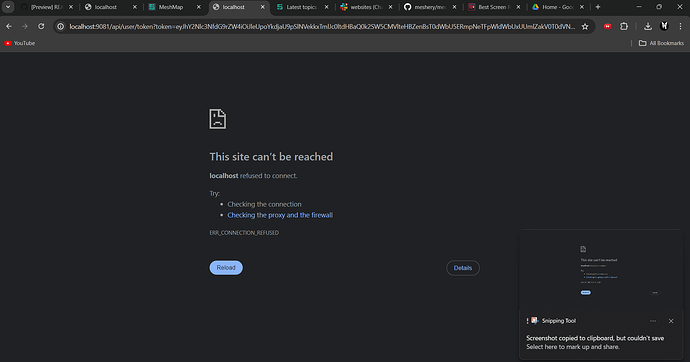This screenshot has width=690, height=362.
Task: Reload the page using the toolbar refresh icon
Action: 41,26
